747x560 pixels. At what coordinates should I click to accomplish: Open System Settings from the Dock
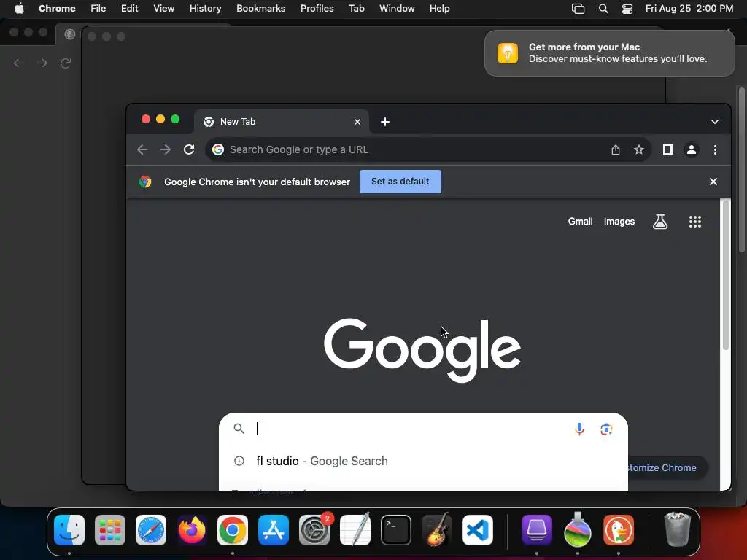[314, 530]
